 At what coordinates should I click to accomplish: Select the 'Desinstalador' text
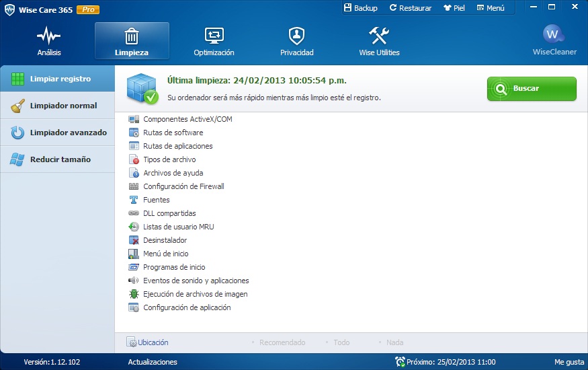pyautogui.click(x=165, y=240)
